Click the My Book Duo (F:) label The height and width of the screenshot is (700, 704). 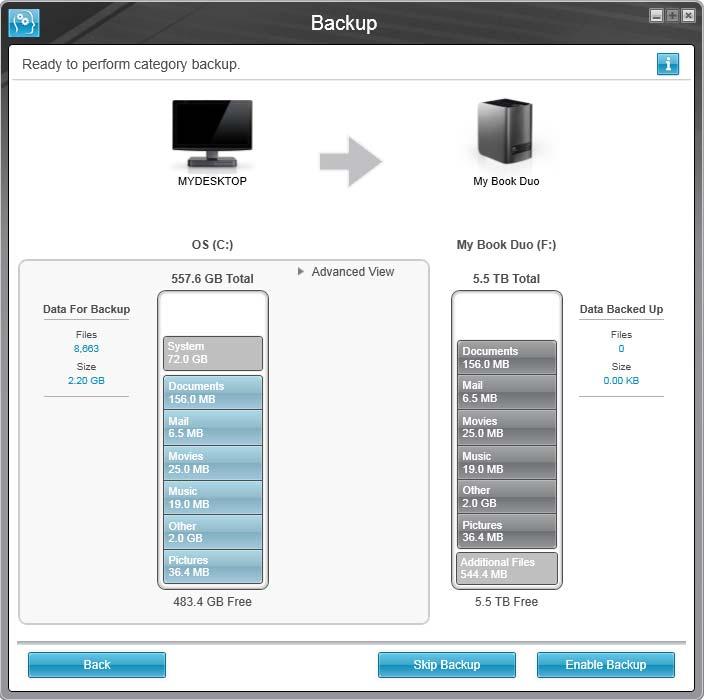[x=506, y=245]
